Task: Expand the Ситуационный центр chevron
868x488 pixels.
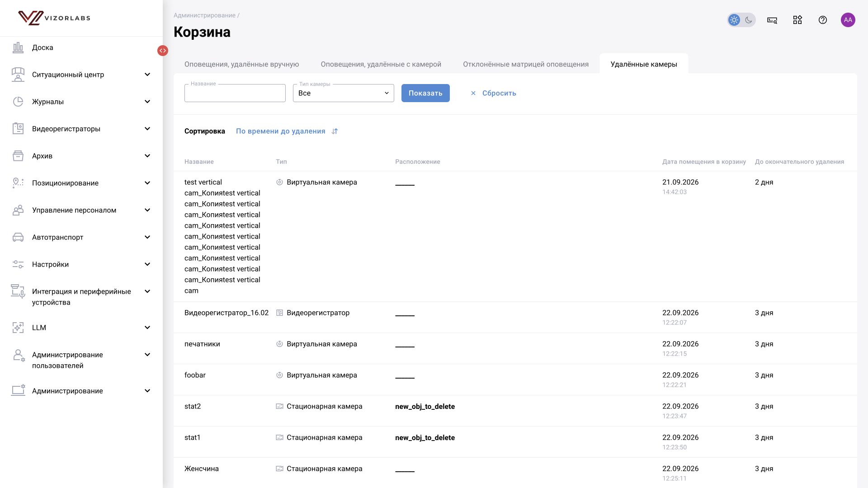Action: (x=147, y=75)
